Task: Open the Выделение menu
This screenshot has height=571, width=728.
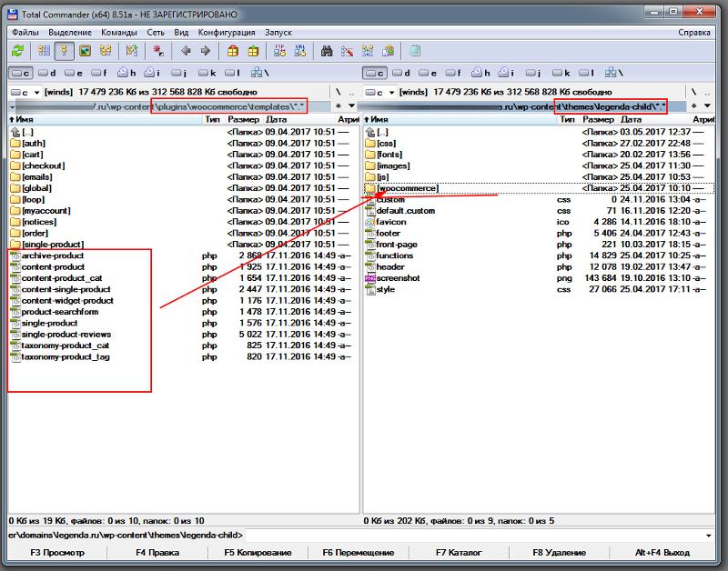Action: [70, 32]
